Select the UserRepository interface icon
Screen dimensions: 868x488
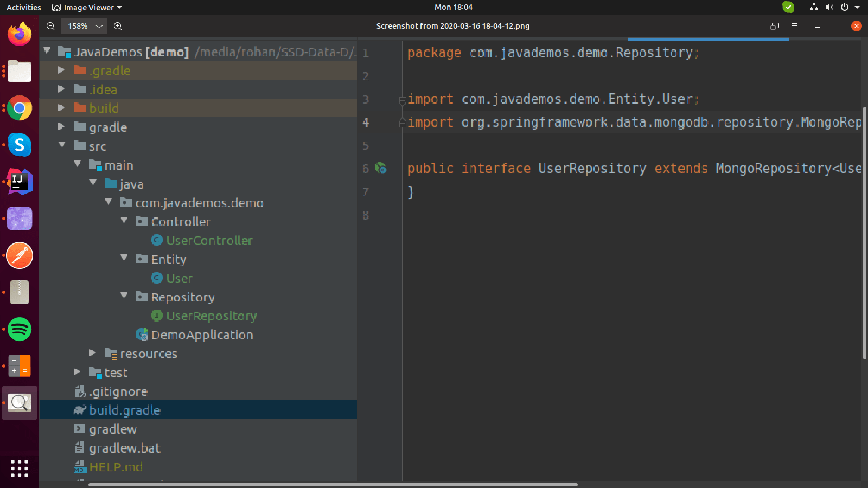click(x=157, y=316)
